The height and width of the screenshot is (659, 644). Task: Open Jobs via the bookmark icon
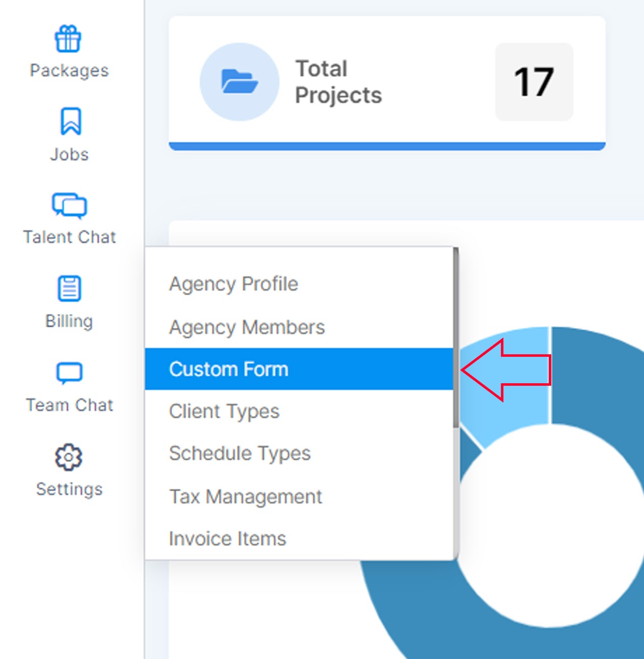click(70, 121)
